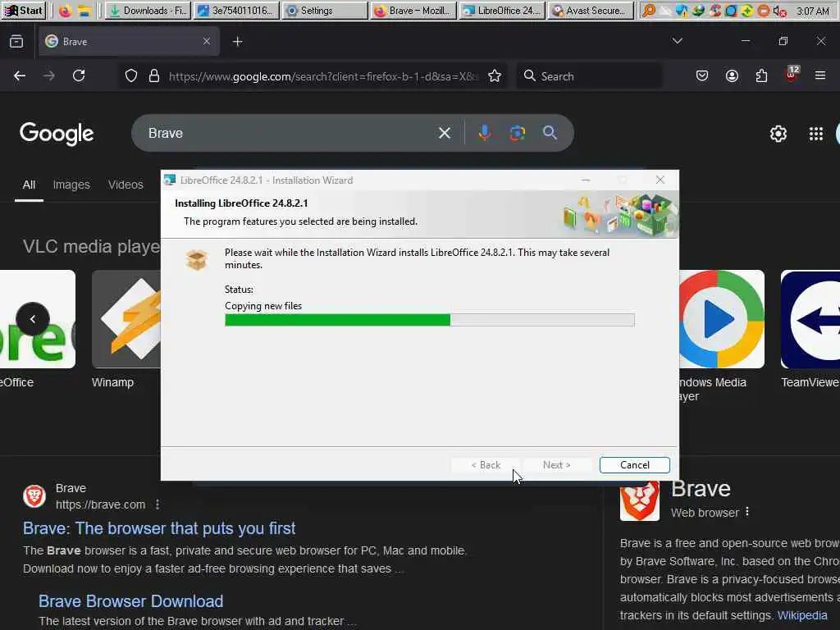Image resolution: width=840 pixels, height=630 pixels.
Task: Click the disabled Next button in the installer
Action: 557,465
